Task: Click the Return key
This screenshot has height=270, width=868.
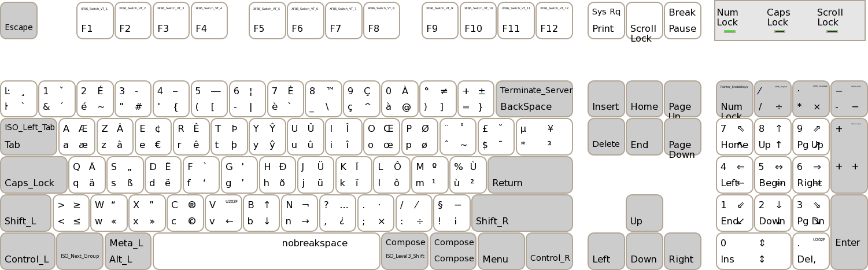Action: (x=530, y=175)
